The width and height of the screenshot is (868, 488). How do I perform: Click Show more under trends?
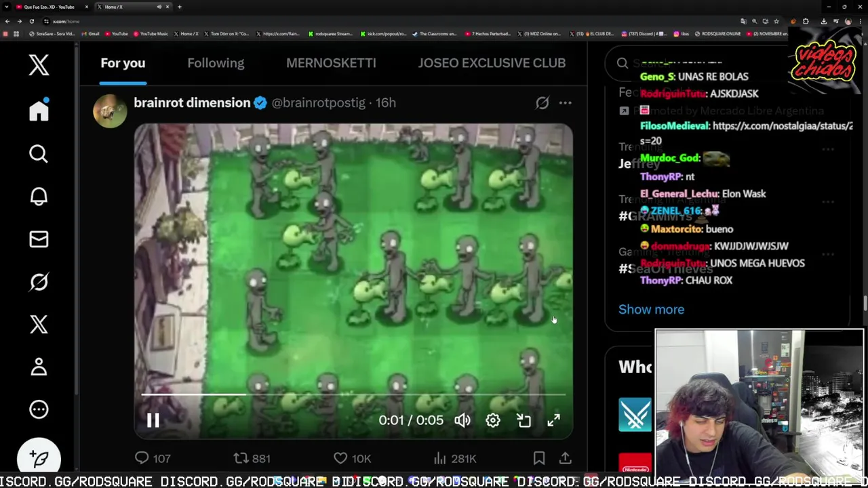(651, 310)
